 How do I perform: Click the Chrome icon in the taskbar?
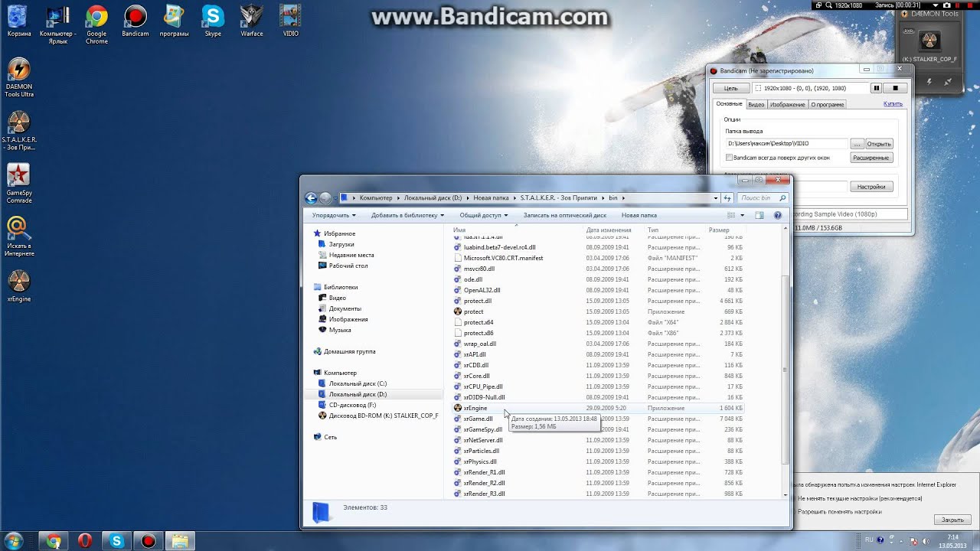54,541
